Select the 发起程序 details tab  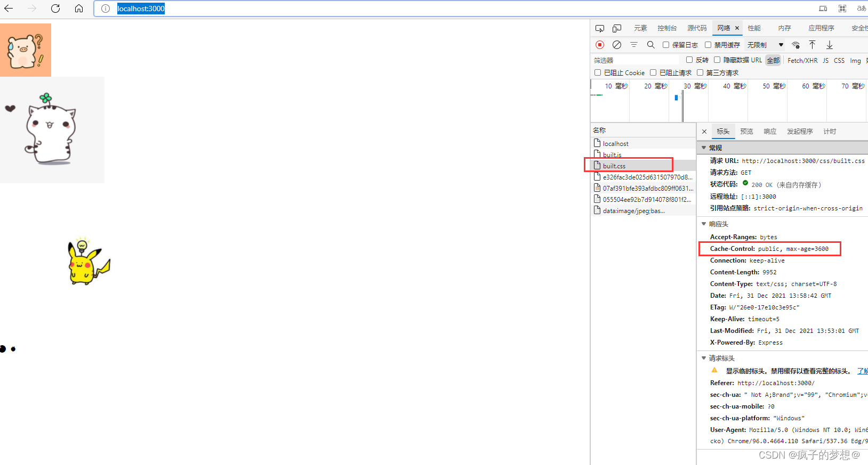pos(800,132)
